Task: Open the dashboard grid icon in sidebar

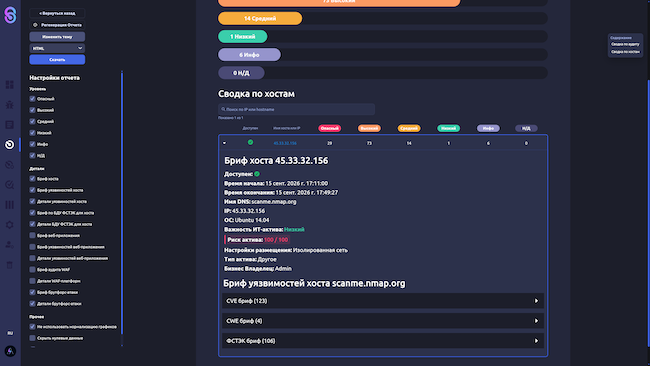Action: (x=10, y=85)
